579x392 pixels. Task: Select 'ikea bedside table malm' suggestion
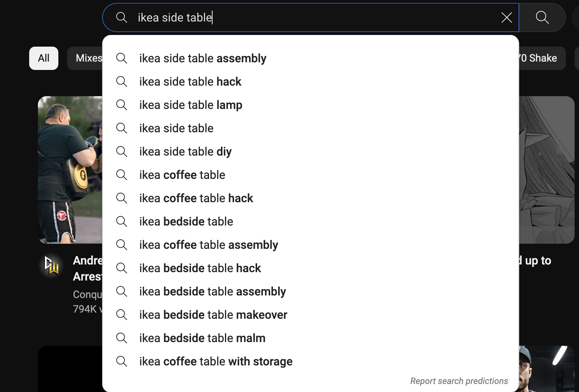(202, 338)
